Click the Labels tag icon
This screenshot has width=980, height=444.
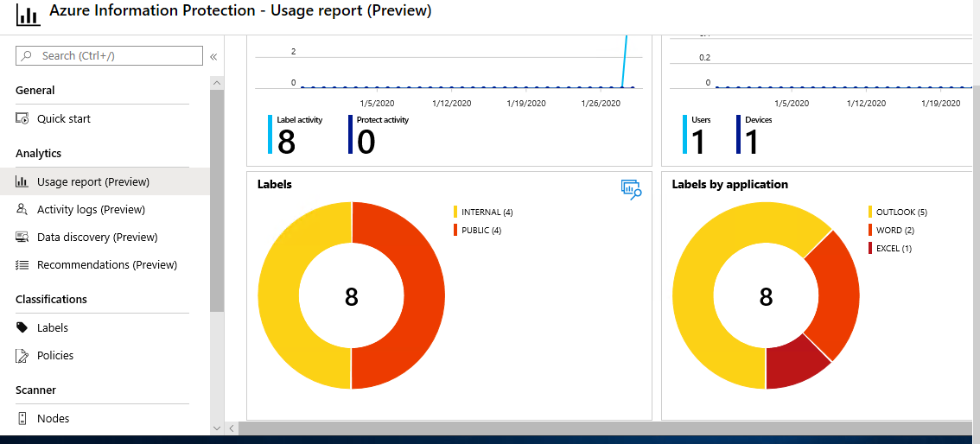[x=22, y=327]
